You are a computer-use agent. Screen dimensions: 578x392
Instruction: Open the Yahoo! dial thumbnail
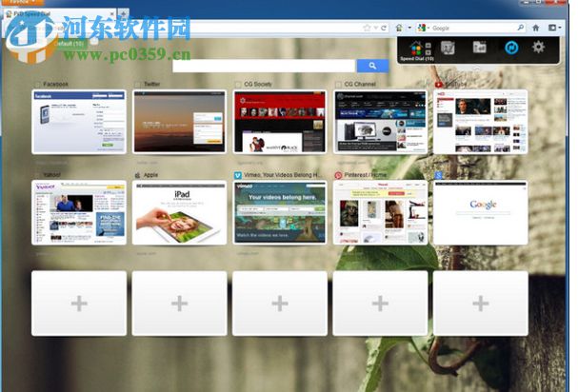pos(79,212)
